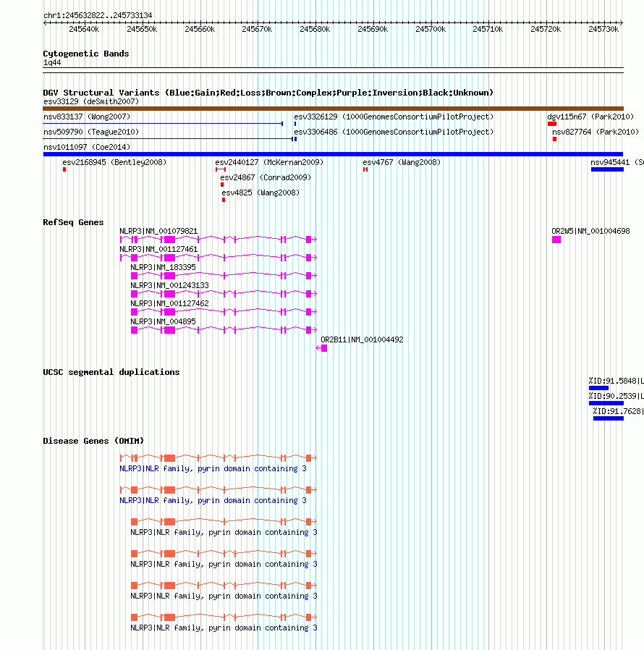Viewport: 644px width, 650px height.
Task: Click the red dgv115n67 loss bar
Action: [552, 124]
